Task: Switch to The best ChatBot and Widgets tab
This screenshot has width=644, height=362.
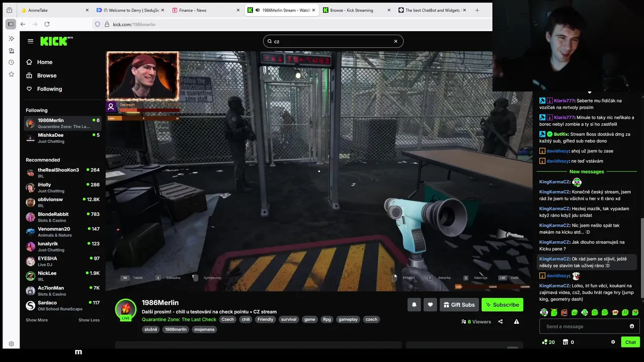Action: click(x=433, y=10)
